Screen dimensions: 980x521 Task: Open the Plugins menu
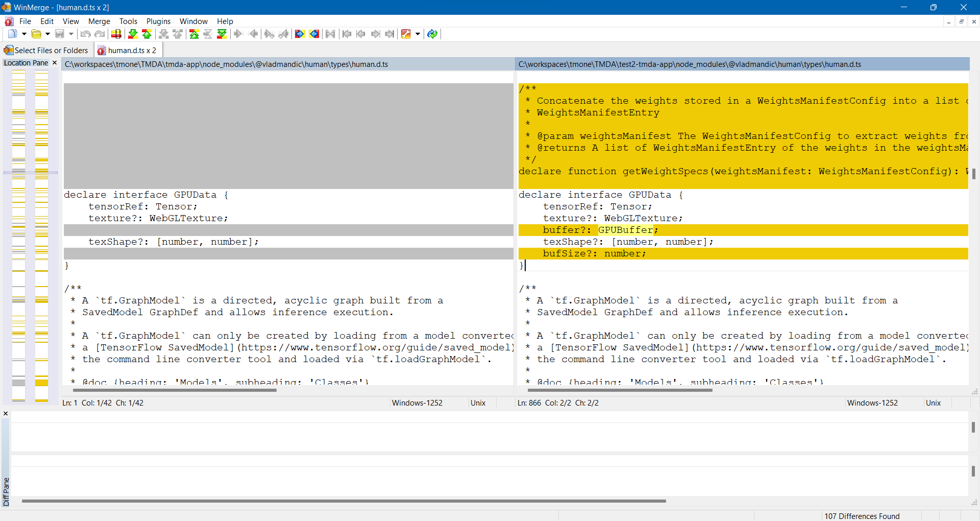(x=158, y=21)
